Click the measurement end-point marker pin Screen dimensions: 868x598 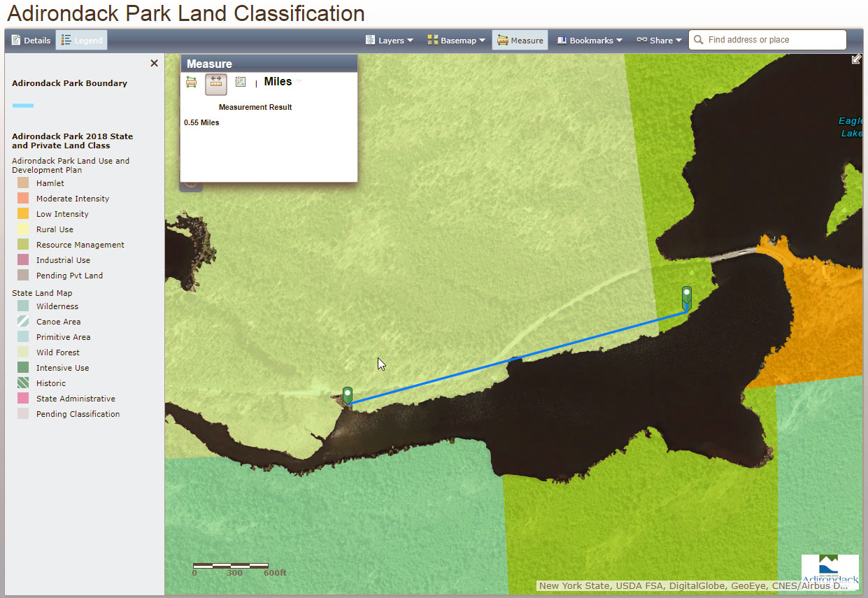(x=687, y=297)
